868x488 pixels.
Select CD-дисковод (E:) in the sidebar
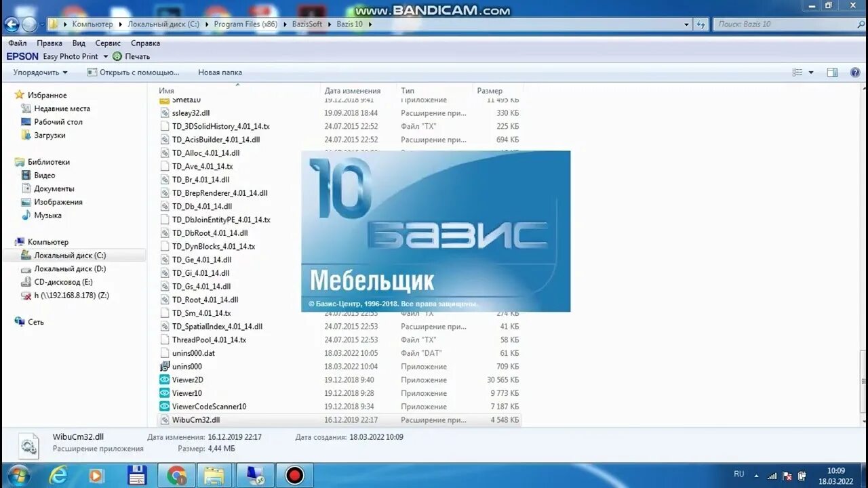63,282
